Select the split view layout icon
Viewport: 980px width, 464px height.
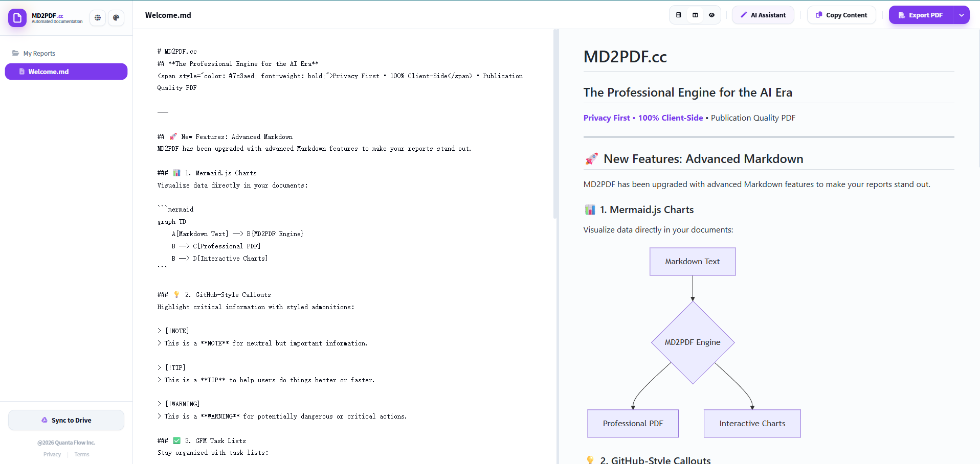695,15
